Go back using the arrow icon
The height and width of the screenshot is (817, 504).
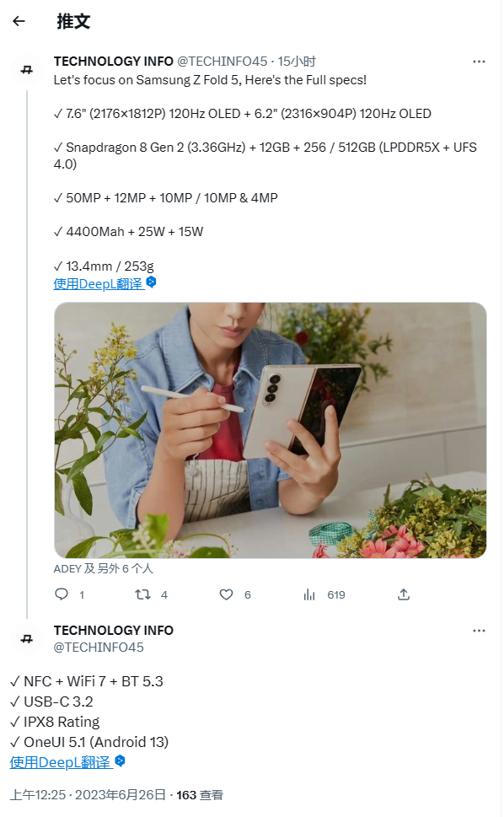(19, 21)
